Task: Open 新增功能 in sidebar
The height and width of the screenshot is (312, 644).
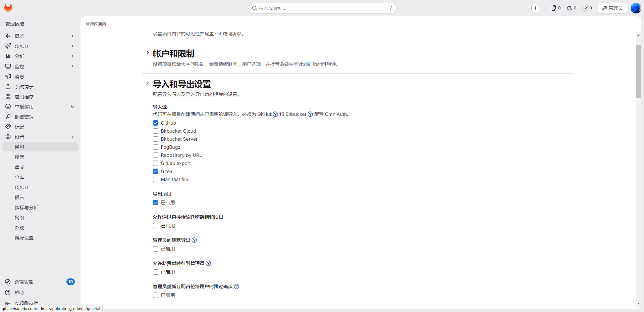Action: (40, 282)
